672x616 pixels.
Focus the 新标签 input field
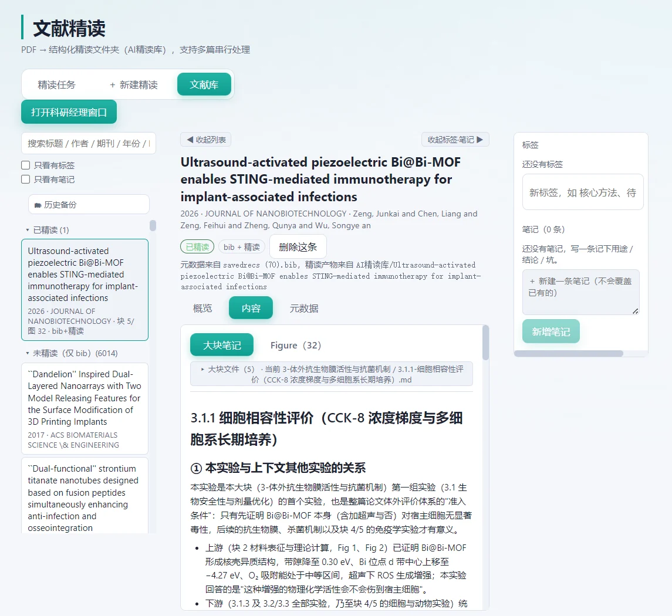(583, 192)
